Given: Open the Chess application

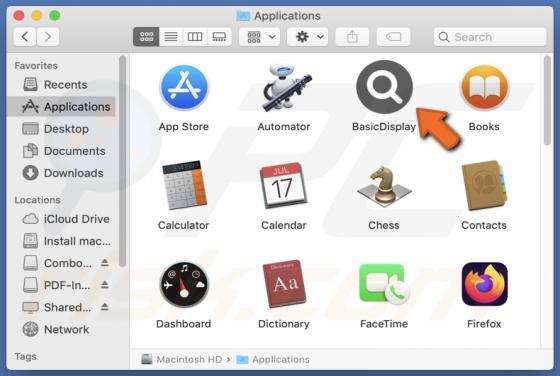Looking at the screenshot, I should click(x=384, y=186).
